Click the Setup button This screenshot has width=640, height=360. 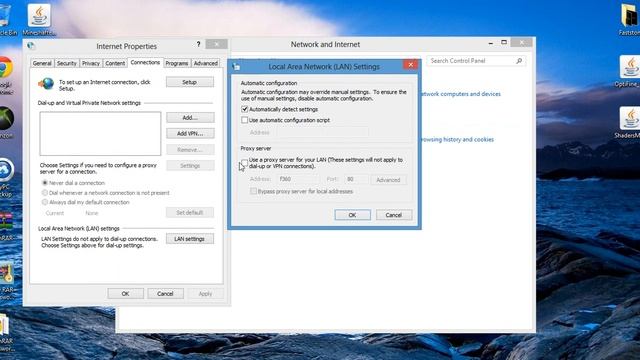click(x=190, y=82)
